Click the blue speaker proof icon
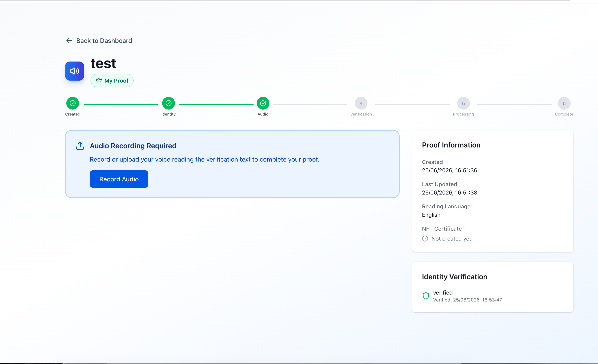The width and height of the screenshot is (598, 364). [x=74, y=71]
